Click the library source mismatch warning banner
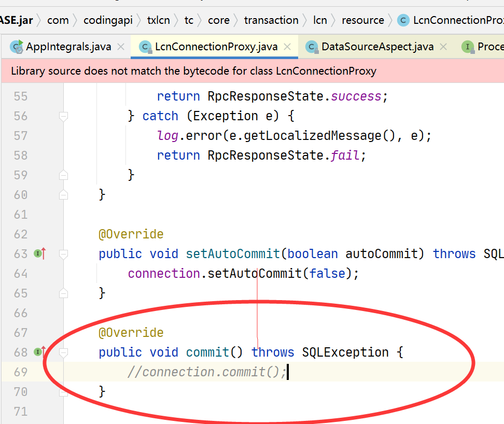504x424 pixels. [x=253, y=71]
